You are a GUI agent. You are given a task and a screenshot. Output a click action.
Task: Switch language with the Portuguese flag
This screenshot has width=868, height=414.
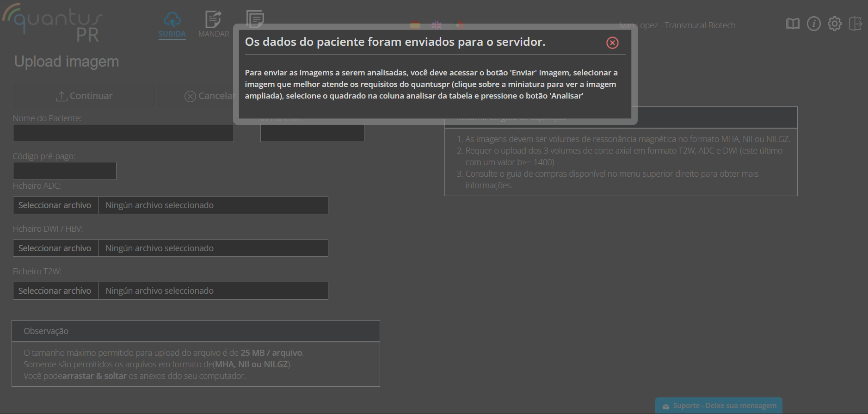459,25
